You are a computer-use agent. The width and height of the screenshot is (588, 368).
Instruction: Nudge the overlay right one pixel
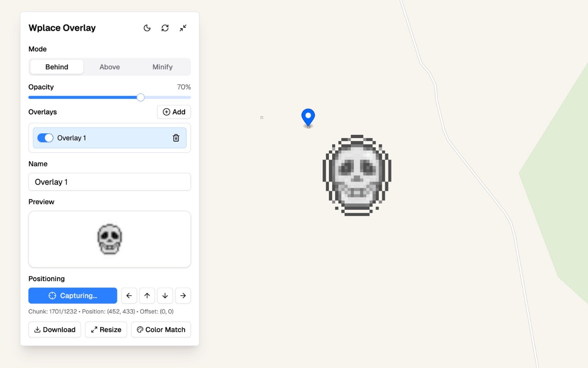pos(183,295)
